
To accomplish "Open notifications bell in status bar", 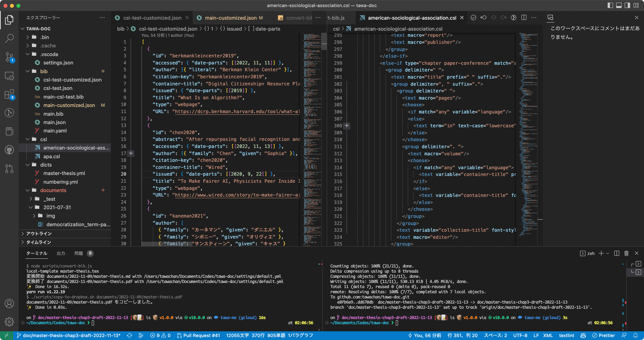I will (636, 335).
